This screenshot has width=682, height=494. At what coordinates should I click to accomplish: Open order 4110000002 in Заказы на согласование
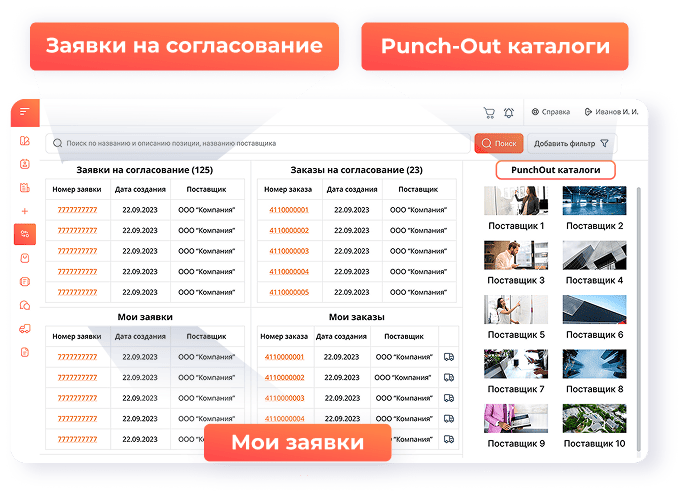[289, 230]
